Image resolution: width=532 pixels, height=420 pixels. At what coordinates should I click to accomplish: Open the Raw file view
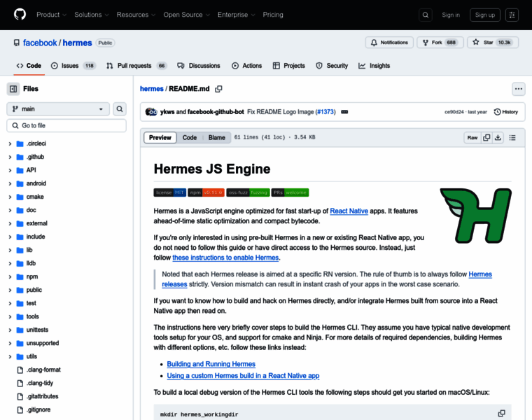pos(472,137)
